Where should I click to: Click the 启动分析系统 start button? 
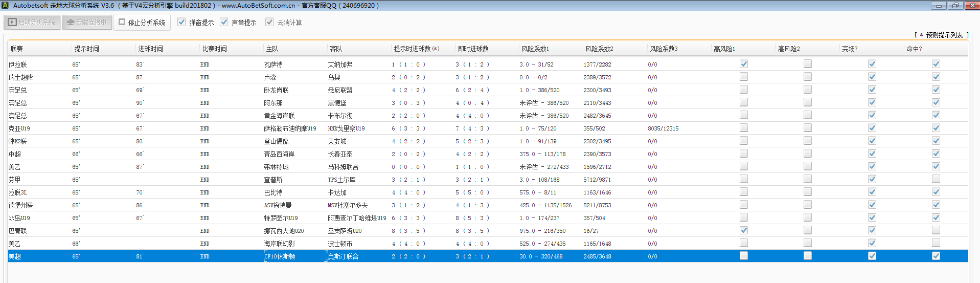(x=32, y=23)
